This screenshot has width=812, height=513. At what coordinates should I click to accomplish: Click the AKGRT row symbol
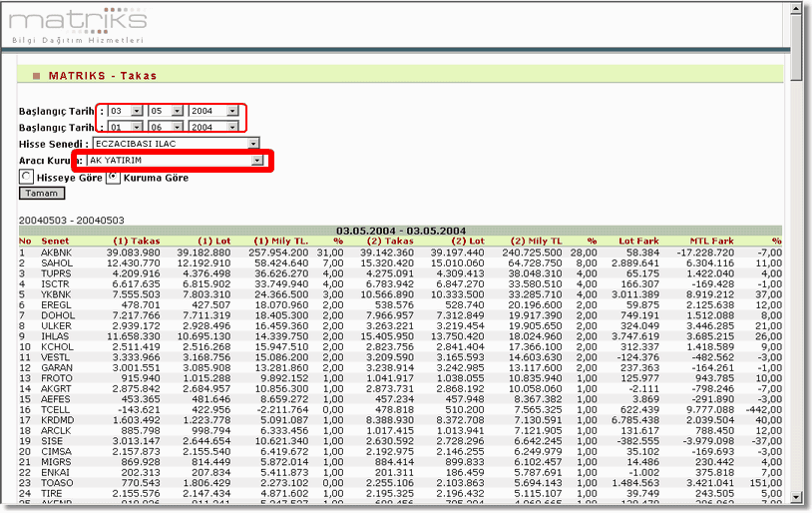tap(57, 388)
